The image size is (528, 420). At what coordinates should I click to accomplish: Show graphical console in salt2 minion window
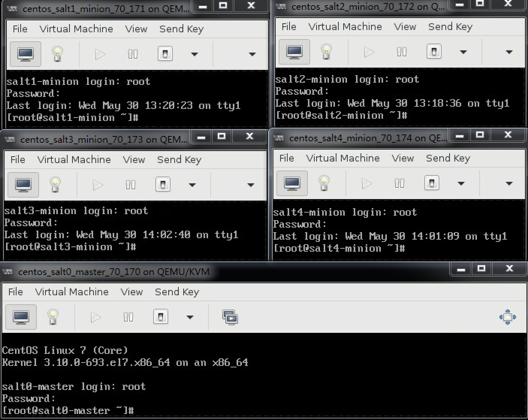coord(294,52)
